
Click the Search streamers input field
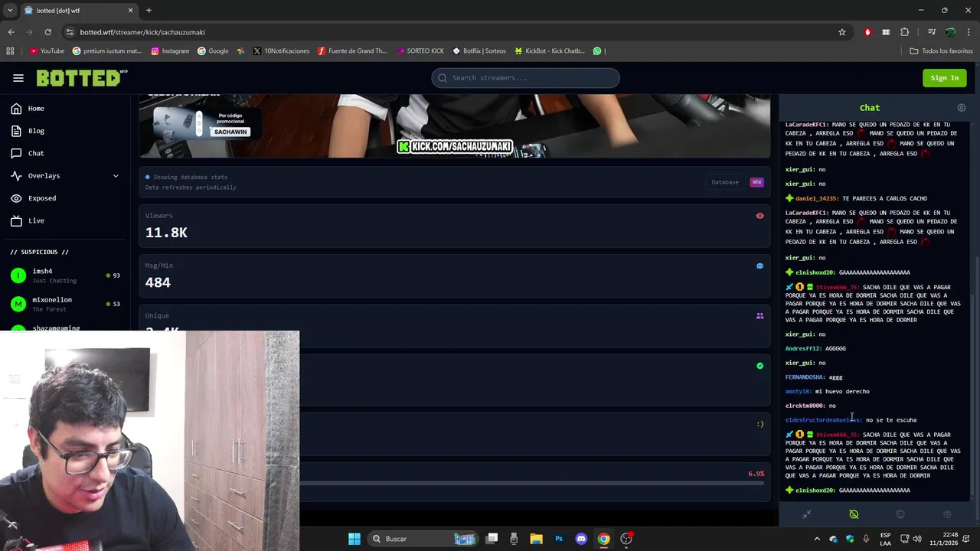pos(525,78)
